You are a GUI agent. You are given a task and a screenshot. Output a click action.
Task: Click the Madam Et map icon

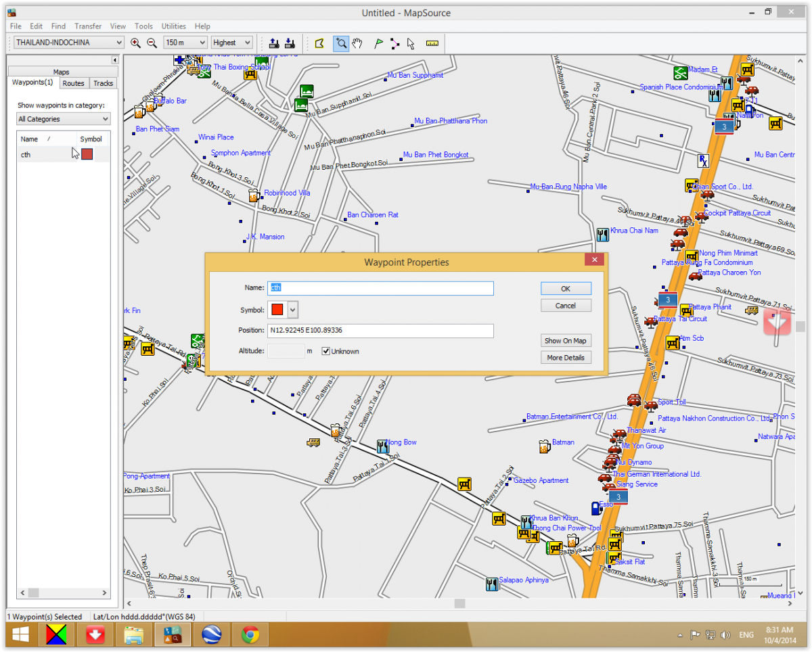681,72
